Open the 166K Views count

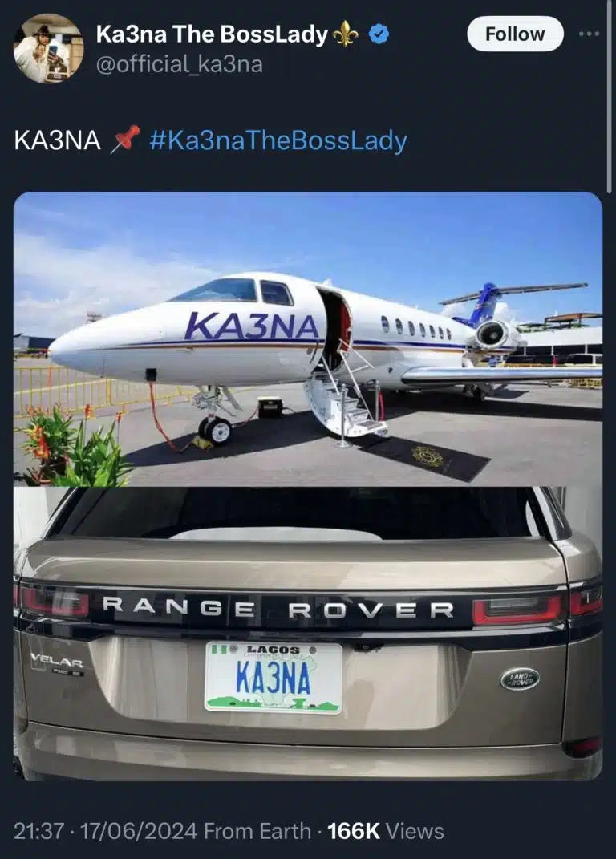(x=385, y=831)
